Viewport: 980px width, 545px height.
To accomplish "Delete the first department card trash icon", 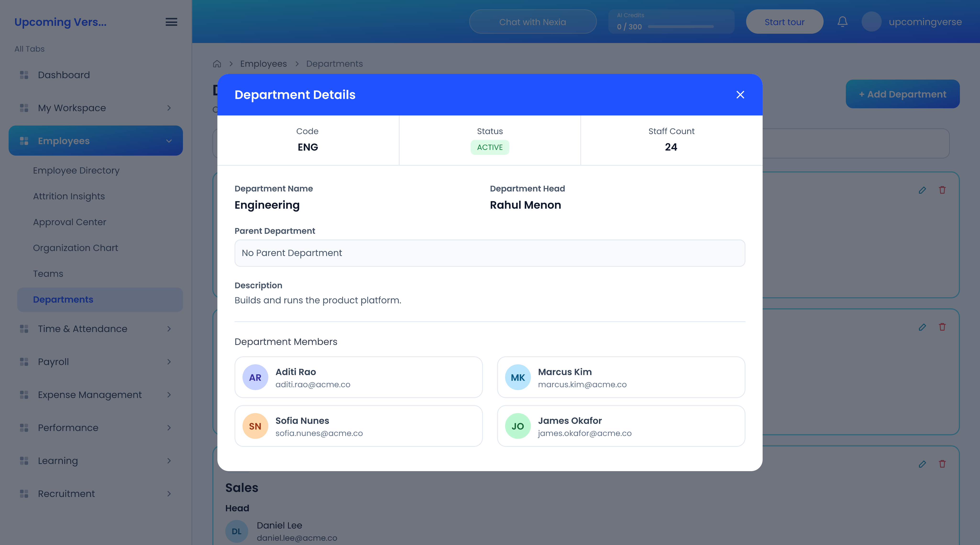I will click(x=942, y=190).
